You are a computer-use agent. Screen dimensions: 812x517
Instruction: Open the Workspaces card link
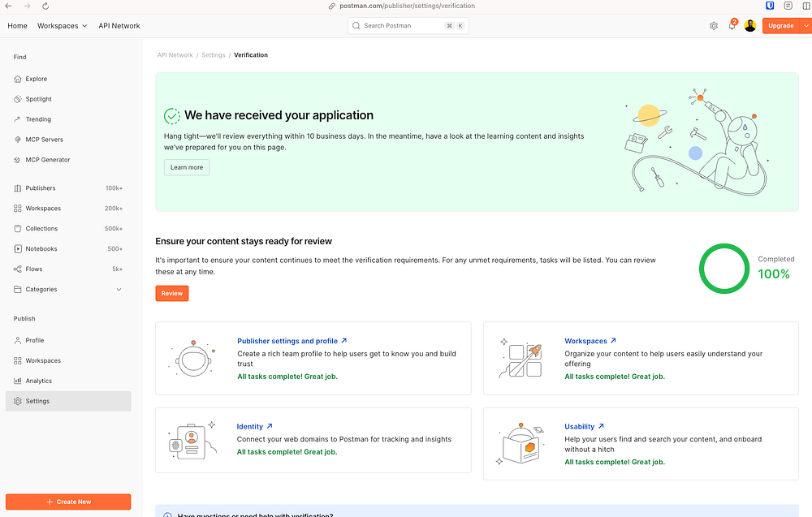(590, 341)
